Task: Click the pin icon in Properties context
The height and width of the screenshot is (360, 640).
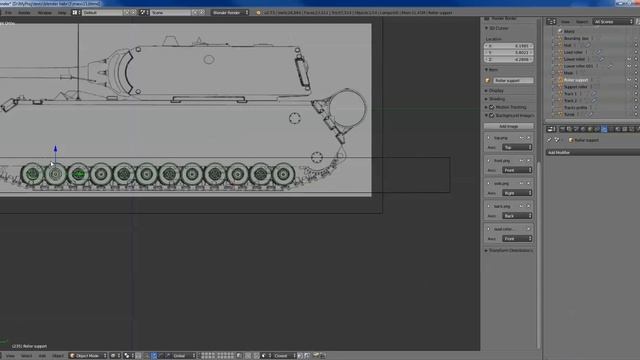Action: [x=549, y=140]
